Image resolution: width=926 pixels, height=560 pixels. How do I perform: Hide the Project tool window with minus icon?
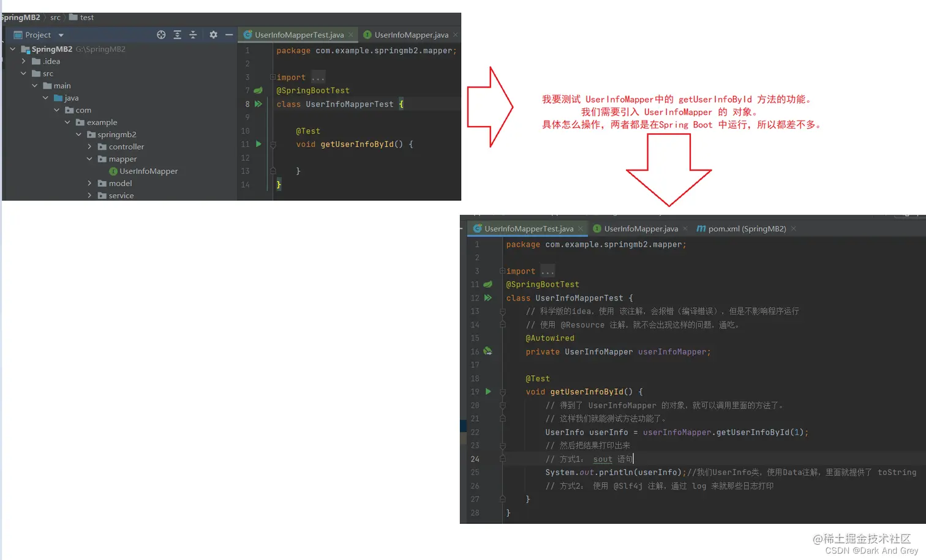point(229,35)
